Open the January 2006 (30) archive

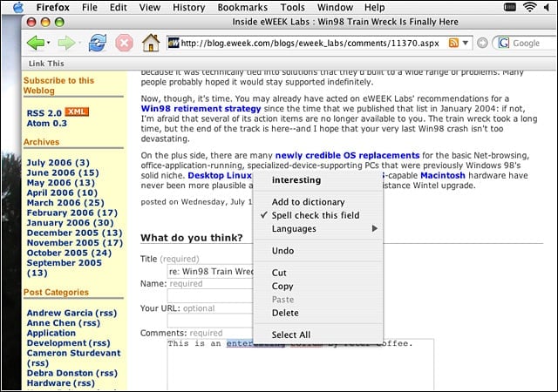pyautogui.click(x=70, y=223)
